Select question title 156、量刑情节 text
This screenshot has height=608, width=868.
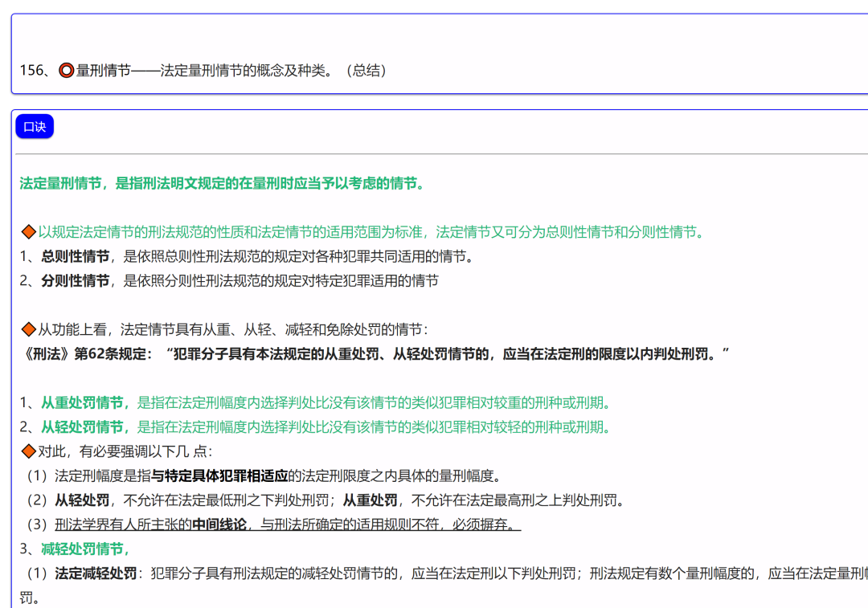tap(203, 71)
